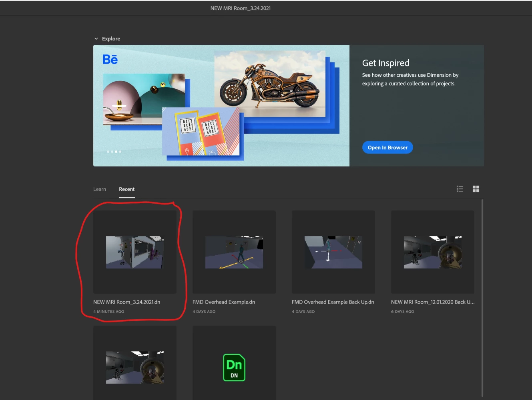Image resolution: width=532 pixels, height=400 pixels.
Task: Select the first banner carousel dot
Action: point(108,152)
